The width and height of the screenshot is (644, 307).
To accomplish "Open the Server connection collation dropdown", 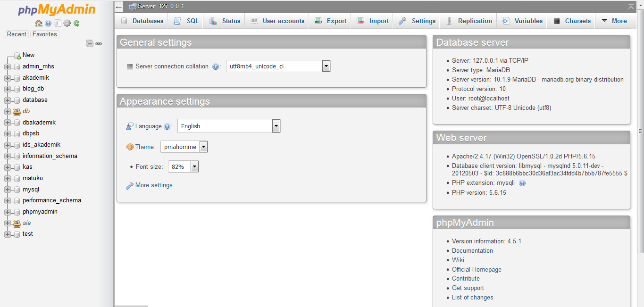I will 278,66.
